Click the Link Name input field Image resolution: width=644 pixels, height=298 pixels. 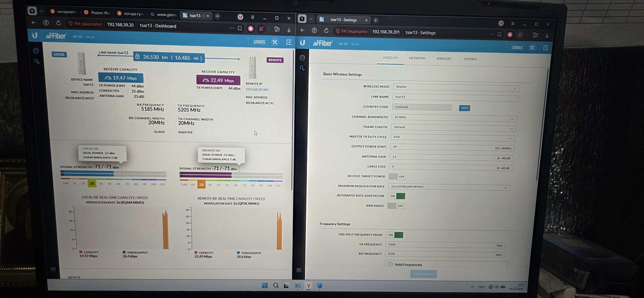(x=455, y=97)
